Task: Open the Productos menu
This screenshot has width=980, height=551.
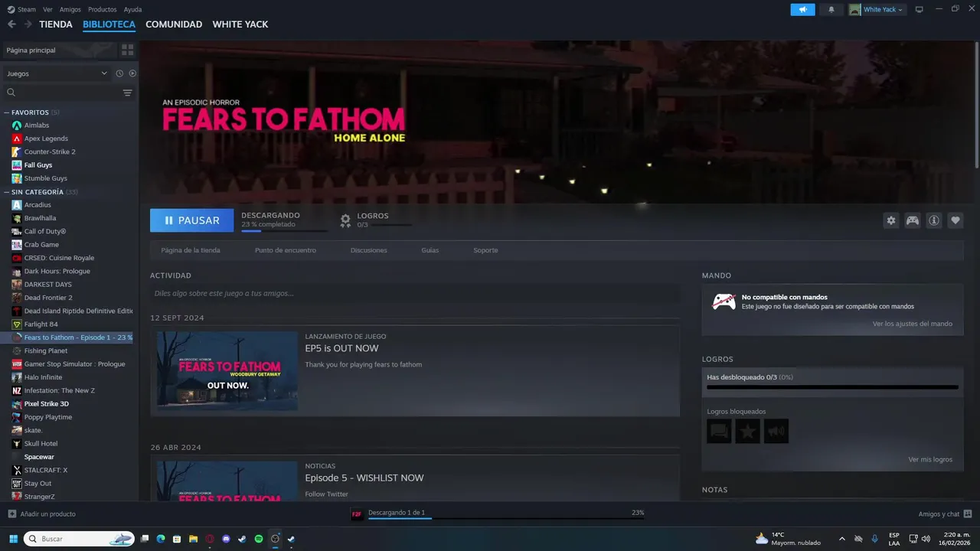Action: pyautogui.click(x=103, y=9)
